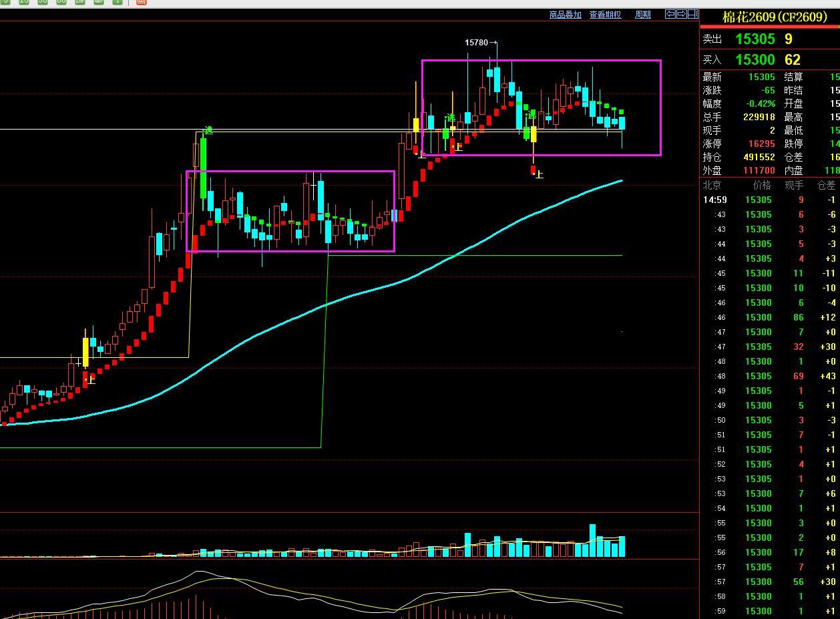
Task: Open the 商品叠加 link
Action: 565,15
